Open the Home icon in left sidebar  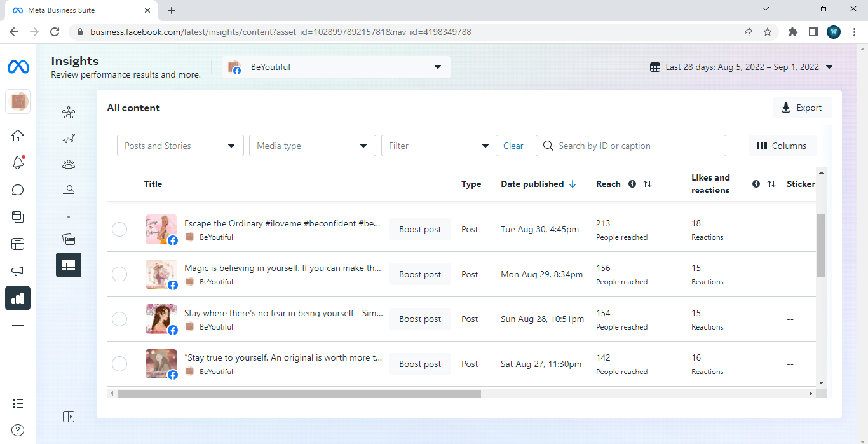click(x=18, y=135)
